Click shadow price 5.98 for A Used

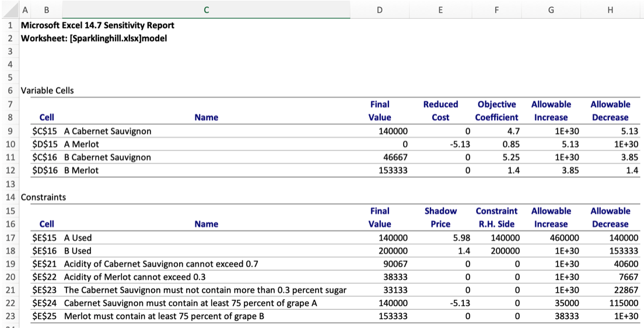point(461,238)
